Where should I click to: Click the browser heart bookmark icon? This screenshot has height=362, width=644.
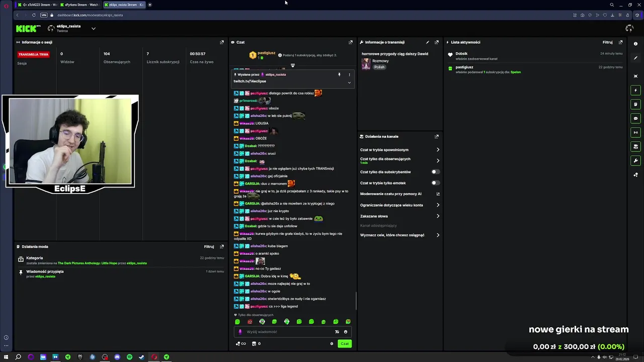(605, 15)
